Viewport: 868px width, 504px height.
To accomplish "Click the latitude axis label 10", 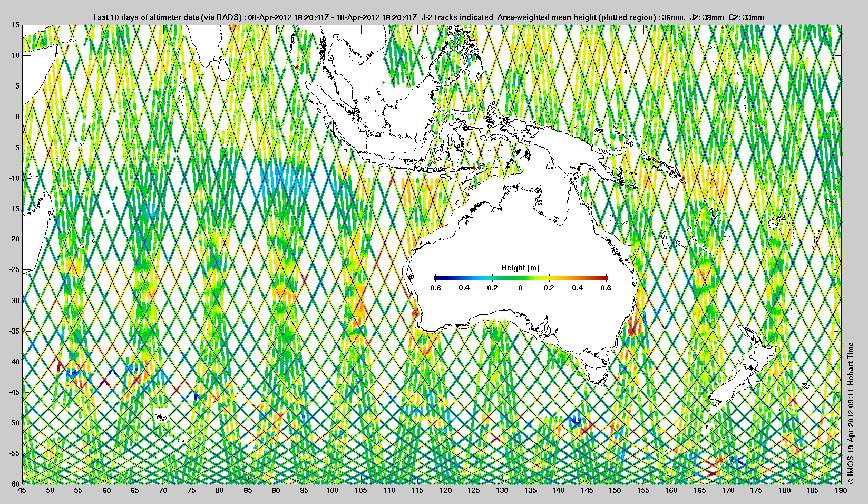I will click(x=16, y=55).
